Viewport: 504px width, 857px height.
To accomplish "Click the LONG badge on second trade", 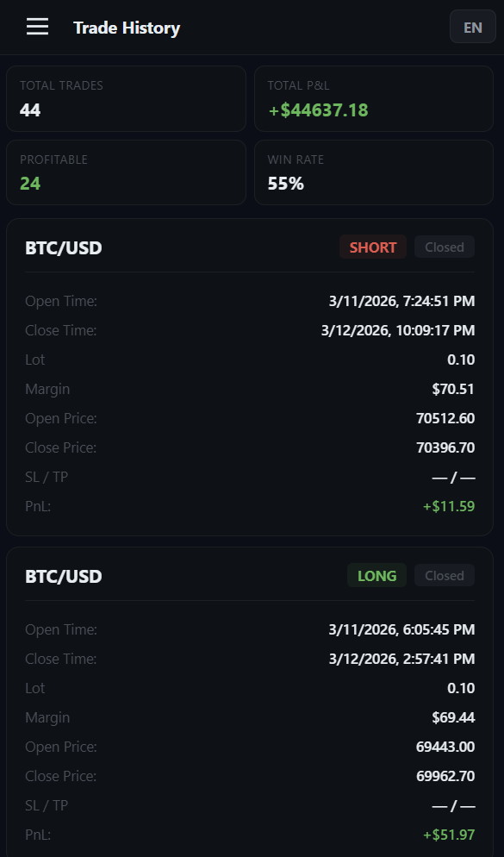I will click(x=376, y=575).
